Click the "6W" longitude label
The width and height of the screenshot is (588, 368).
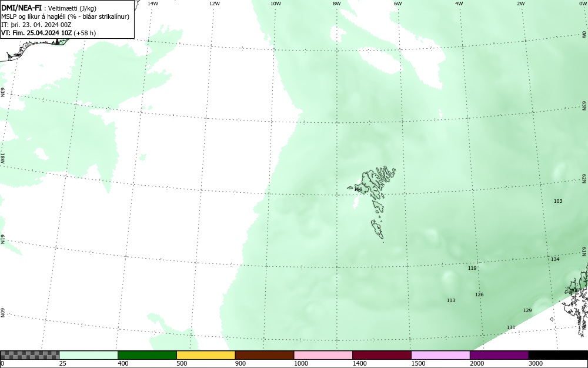398,4
